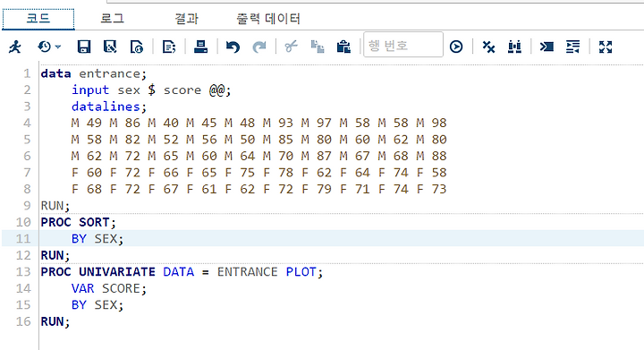Maximize the editor view
This screenshot has width=644, height=350.
tap(606, 47)
